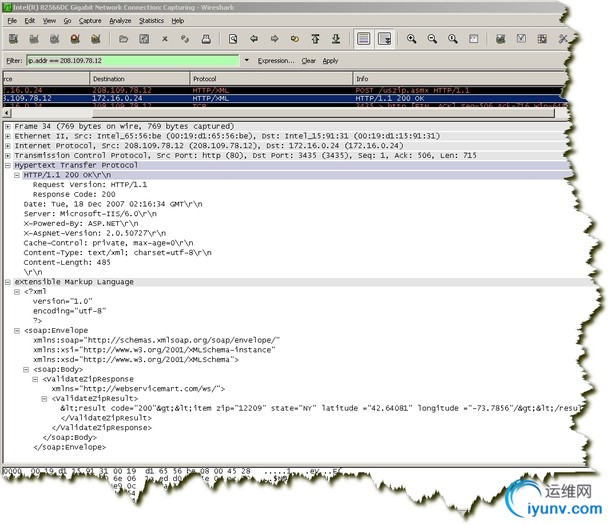The image size is (608, 525).
Task: Expand the Ethernet II tree node
Action: (8, 136)
